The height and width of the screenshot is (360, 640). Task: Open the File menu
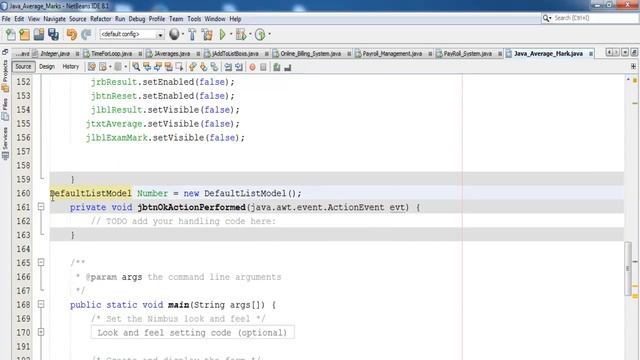pos(6,19)
